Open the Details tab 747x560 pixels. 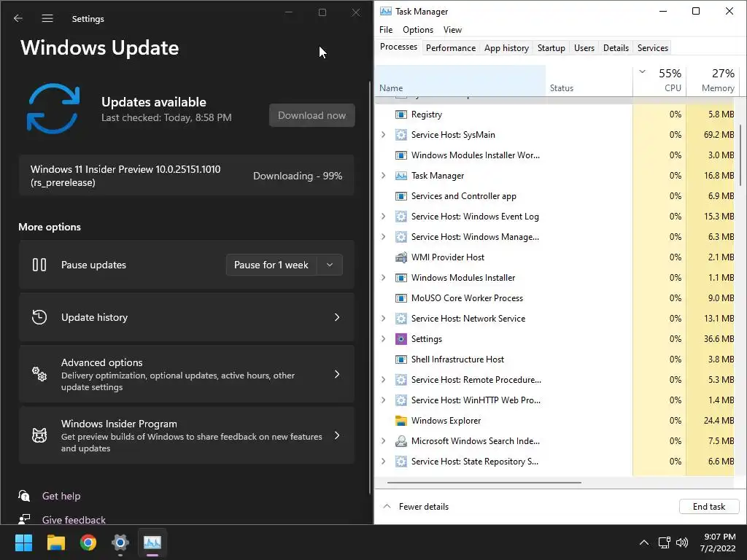(x=616, y=47)
